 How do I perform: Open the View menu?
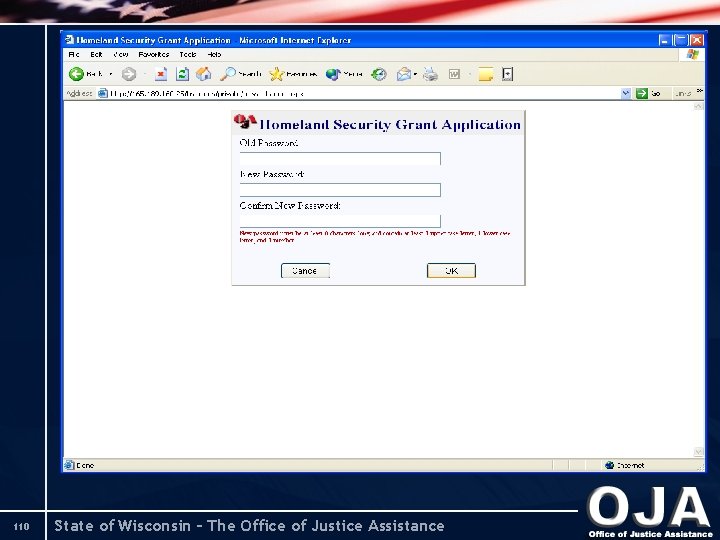tap(121, 55)
